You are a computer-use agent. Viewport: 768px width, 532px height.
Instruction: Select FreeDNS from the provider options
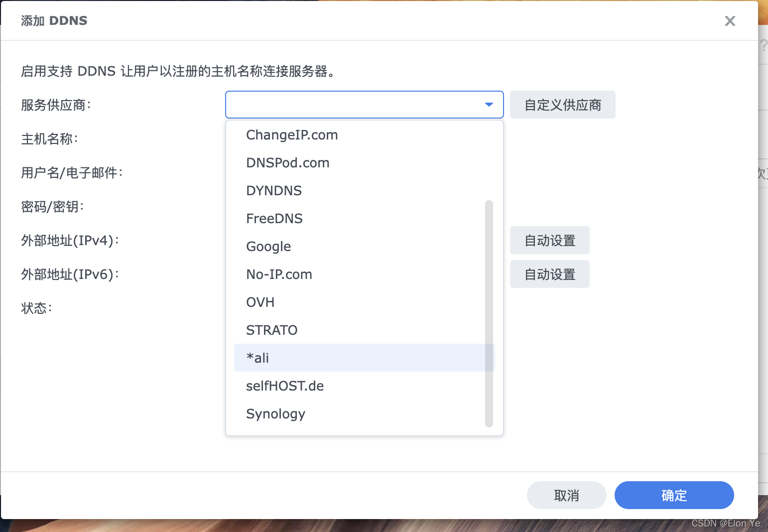(274, 218)
